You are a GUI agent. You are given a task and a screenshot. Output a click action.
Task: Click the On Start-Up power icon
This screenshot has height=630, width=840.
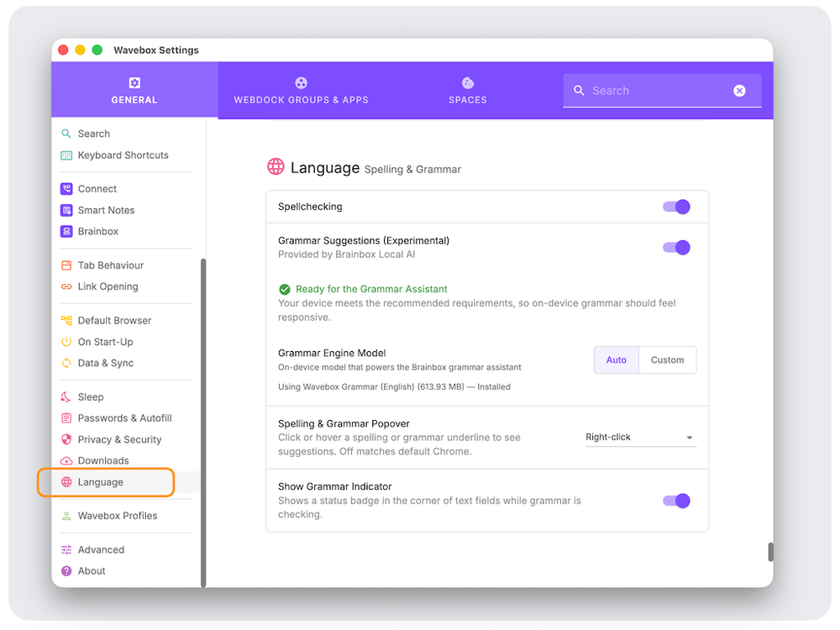coord(66,342)
